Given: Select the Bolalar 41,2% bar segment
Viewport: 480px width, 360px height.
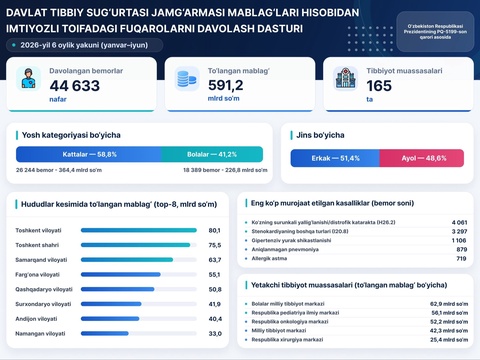Looking at the screenshot, I should (212, 154).
